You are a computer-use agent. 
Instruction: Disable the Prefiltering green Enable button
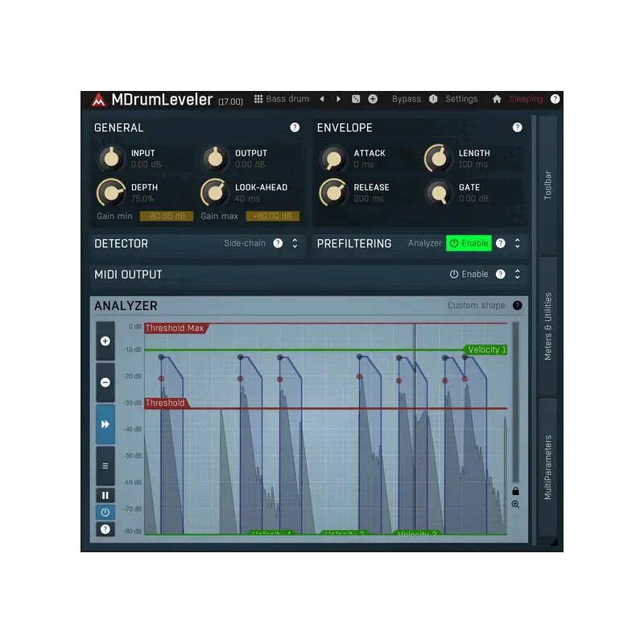click(469, 243)
